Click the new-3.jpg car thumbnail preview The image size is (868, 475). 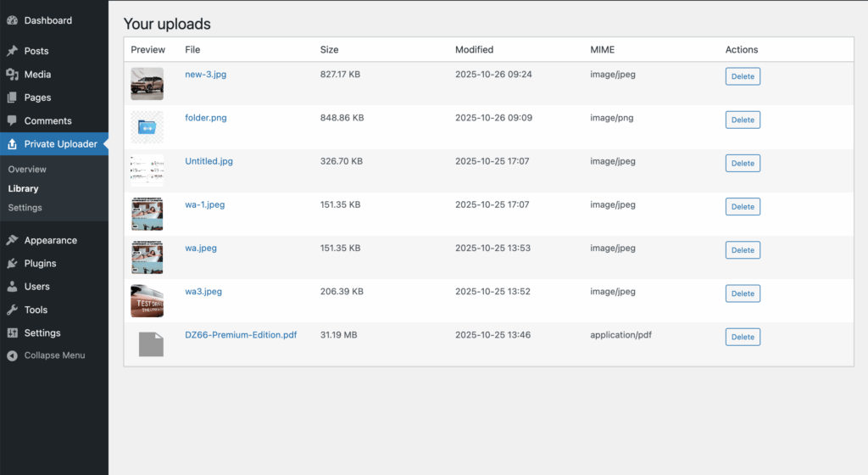pyautogui.click(x=147, y=83)
